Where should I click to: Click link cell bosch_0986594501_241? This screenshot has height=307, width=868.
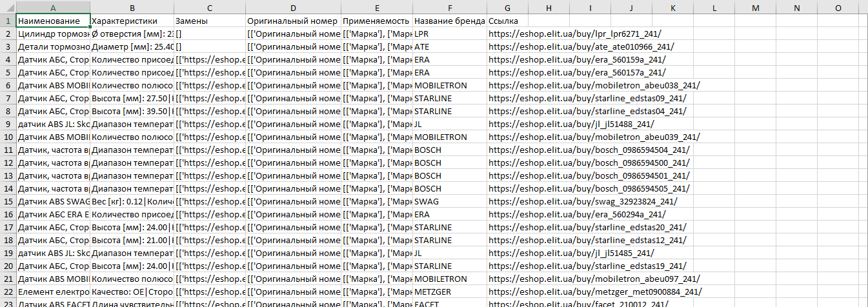pos(589,175)
